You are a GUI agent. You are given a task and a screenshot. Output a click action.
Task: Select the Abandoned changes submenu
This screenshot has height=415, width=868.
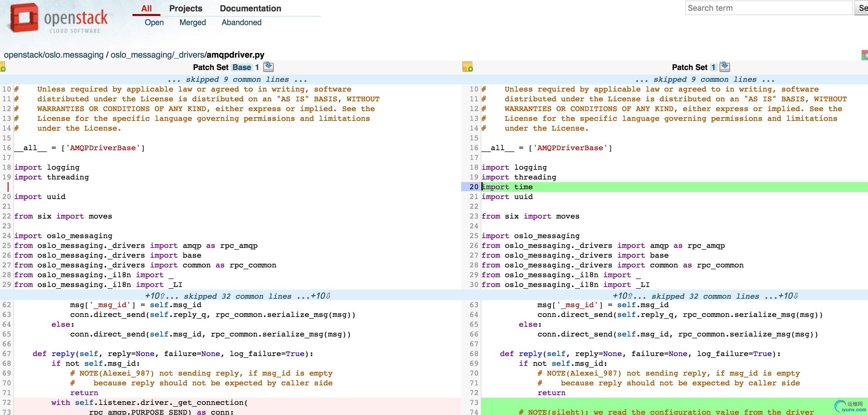(x=241, y=22)
